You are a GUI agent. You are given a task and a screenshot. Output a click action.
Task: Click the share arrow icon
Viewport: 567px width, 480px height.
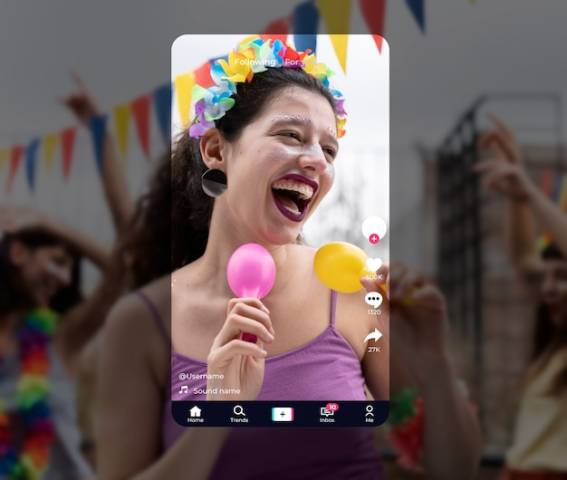[x=374, y=336]
